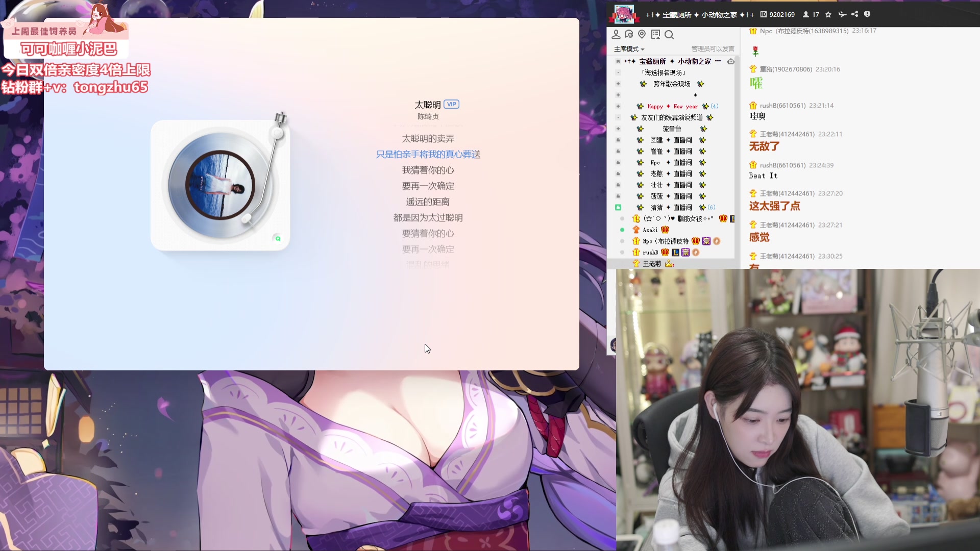Screen dimensions: 980x551
Task: Click the headset chat icon in the toolbar
Action: coord(629,34)
